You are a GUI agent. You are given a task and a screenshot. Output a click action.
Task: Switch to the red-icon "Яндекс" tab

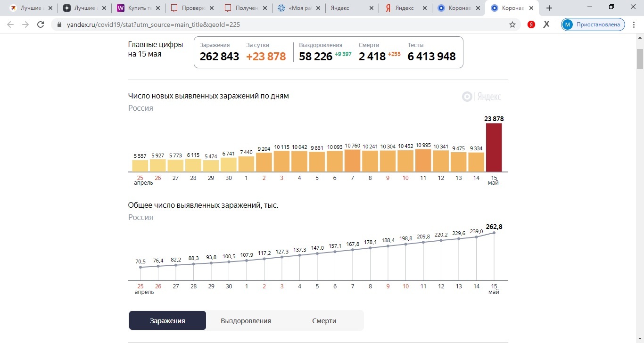pos(406,8)
